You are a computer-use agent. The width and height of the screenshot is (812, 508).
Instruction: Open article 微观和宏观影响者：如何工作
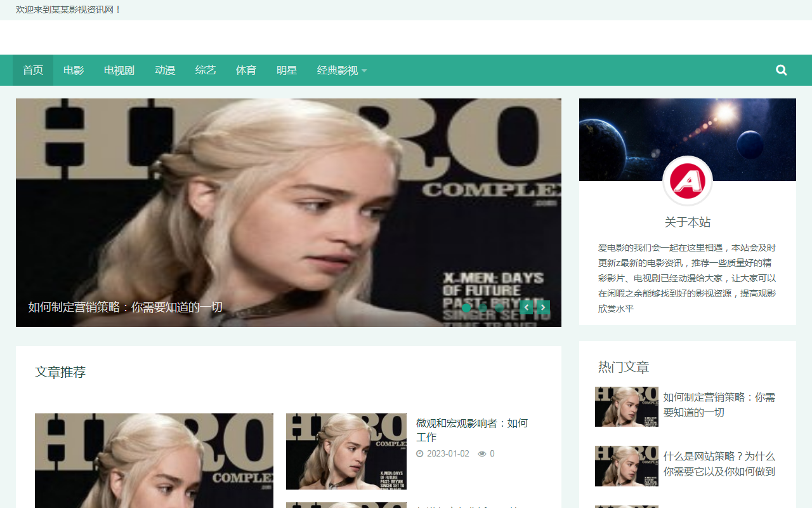click(472, 430)
